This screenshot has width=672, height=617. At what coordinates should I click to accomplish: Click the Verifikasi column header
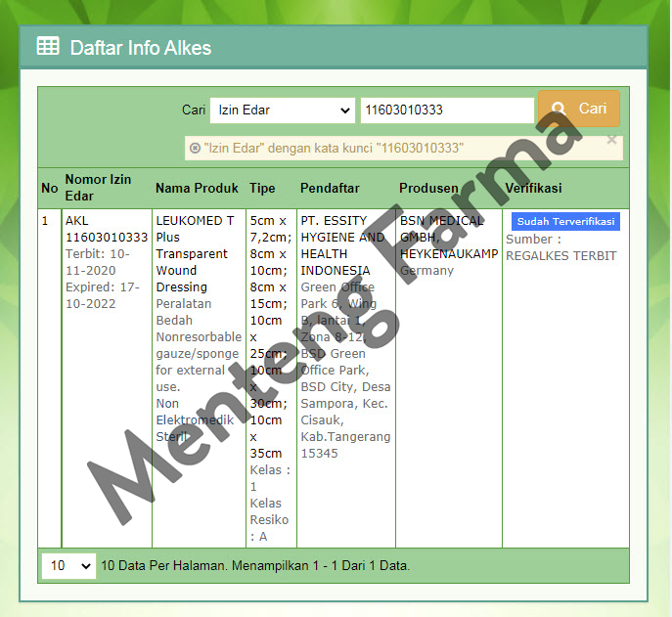(x=533, y=188)
